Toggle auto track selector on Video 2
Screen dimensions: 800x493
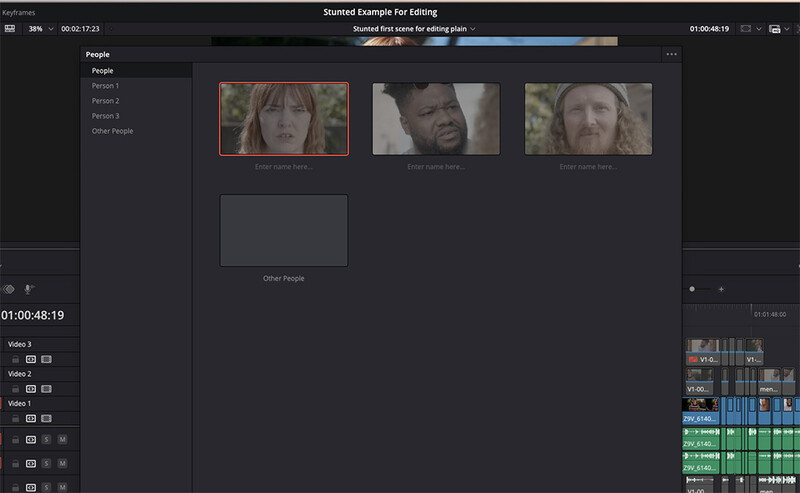coord(31,389)
